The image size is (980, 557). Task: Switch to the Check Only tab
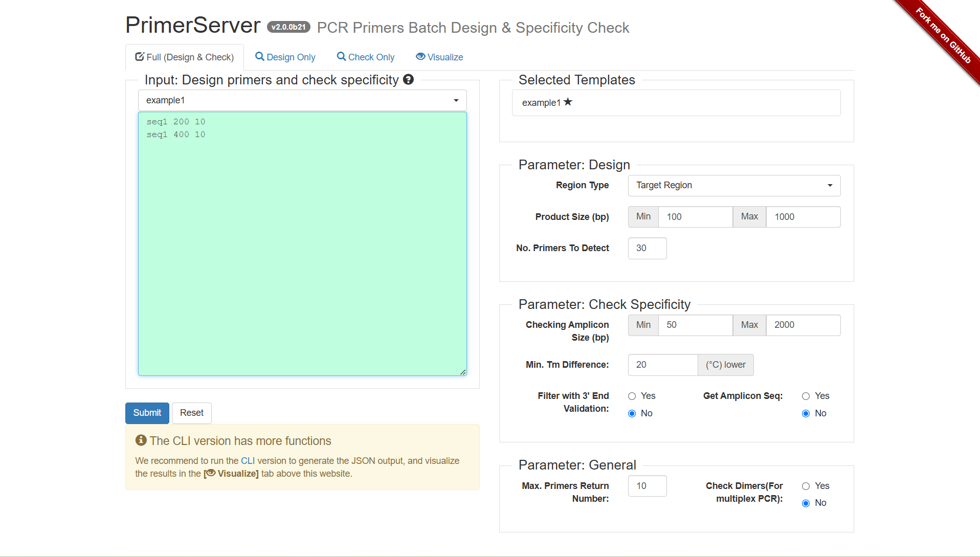[366, 57]
